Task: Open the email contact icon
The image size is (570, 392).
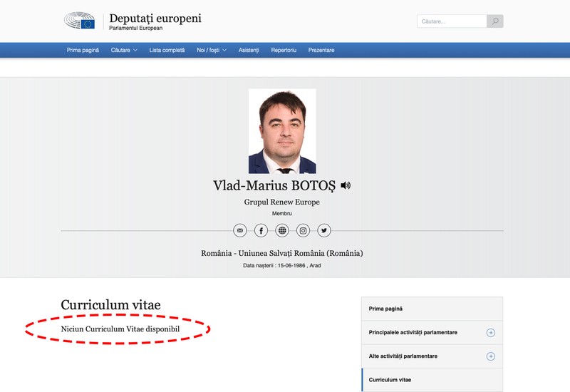Action: (x=240, y=230)
